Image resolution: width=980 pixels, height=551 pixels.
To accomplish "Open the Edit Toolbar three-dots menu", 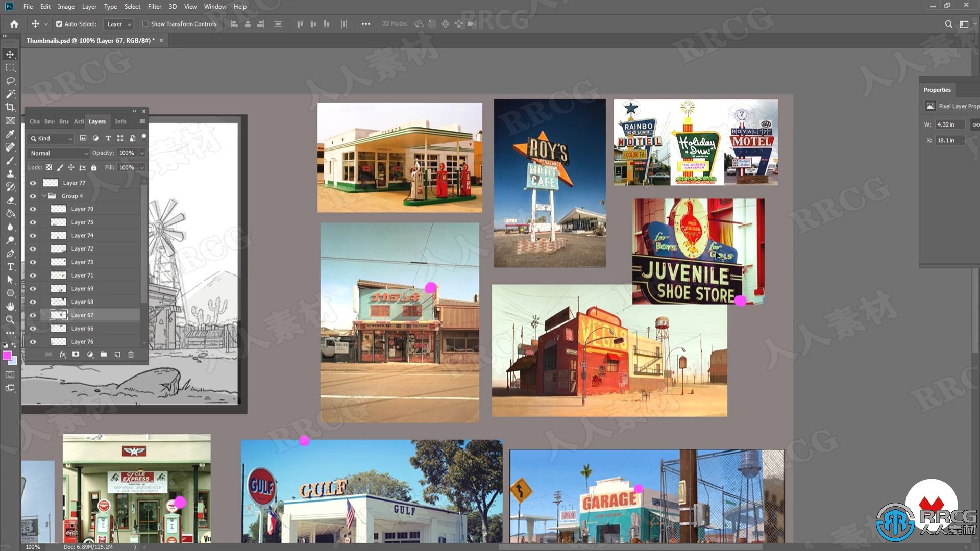I will pos(10,333).
